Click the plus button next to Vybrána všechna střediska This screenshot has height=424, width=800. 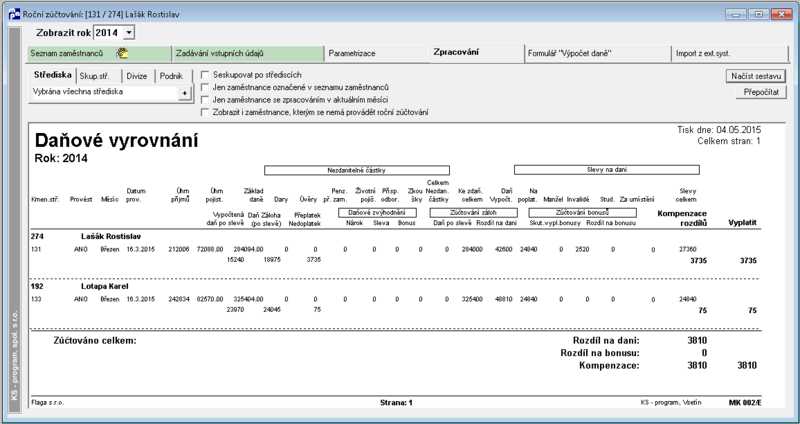point(185,93)
